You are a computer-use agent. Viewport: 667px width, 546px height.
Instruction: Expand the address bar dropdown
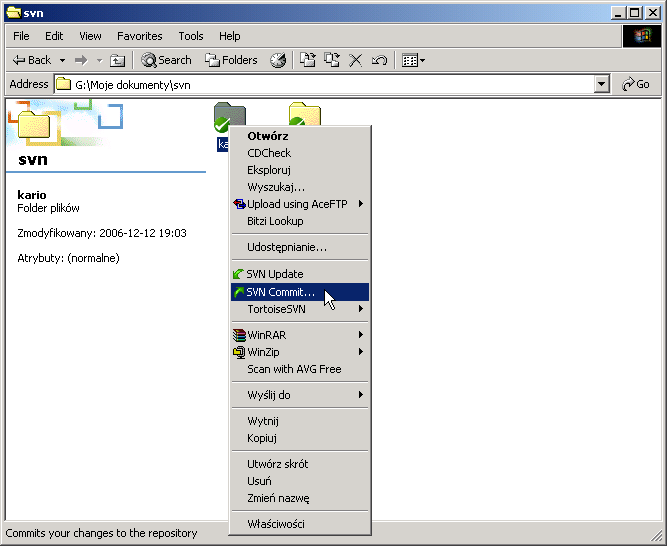tap(601, 85)
